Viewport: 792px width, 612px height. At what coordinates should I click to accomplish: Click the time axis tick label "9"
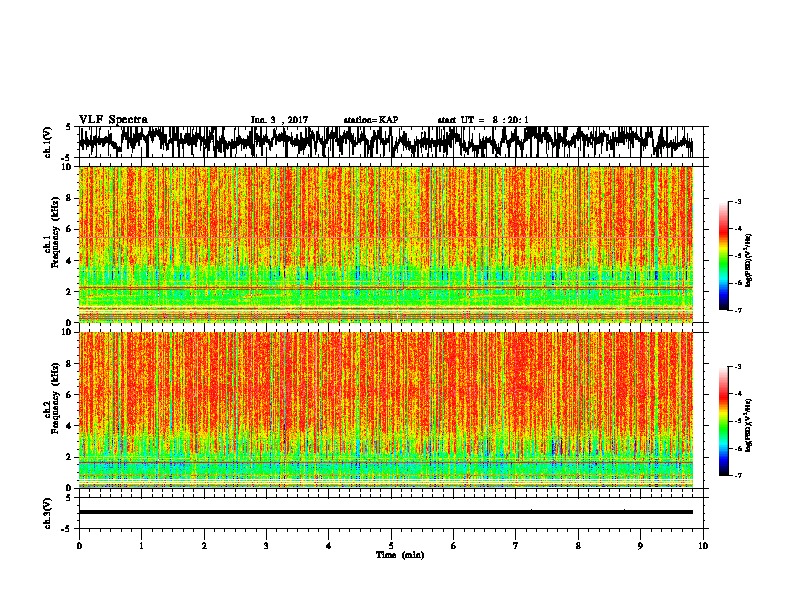pos(640,546)
